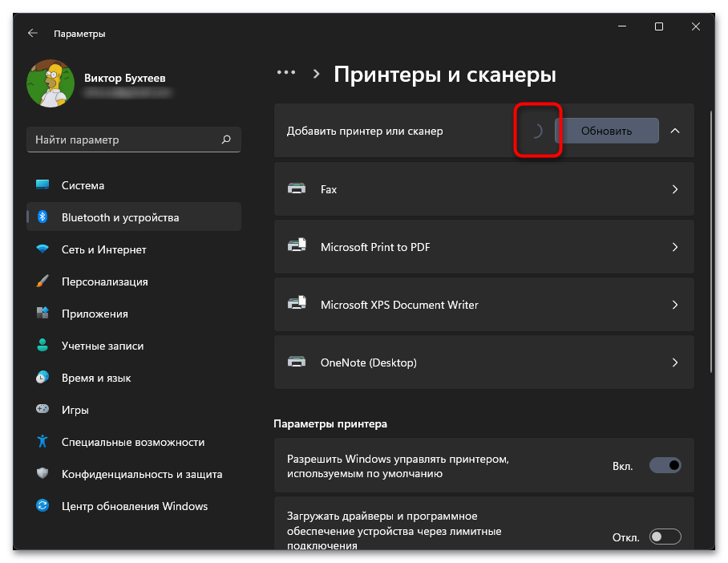Select "OneNote (Desktop)" label

coord(368,363)
